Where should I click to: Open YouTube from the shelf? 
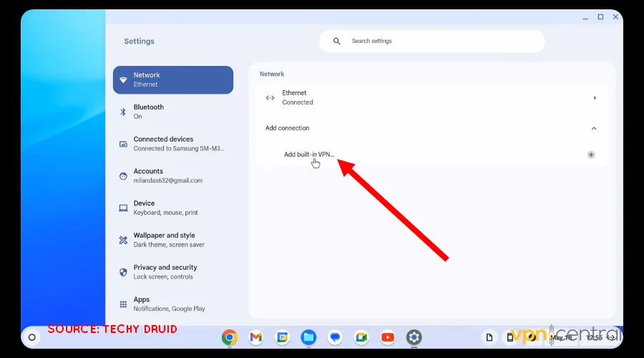(x=388, y=337)
